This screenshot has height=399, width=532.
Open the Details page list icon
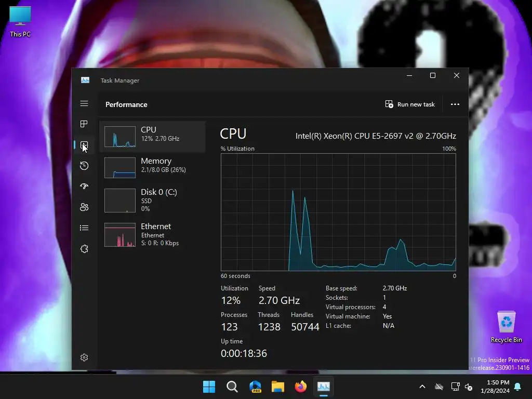(84, 228)
